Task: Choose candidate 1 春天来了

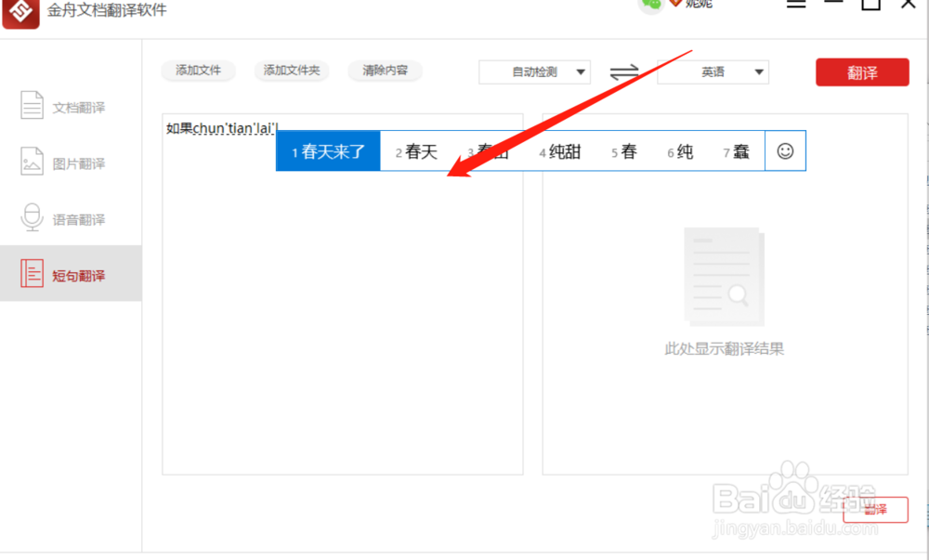Action: (328, 151)
